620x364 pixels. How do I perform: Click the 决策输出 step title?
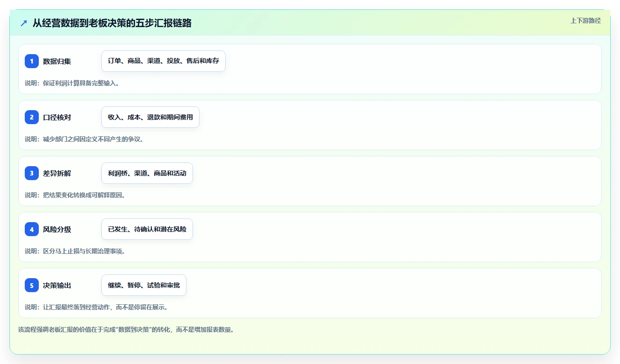pyautogui.click(x=57, y=285)
